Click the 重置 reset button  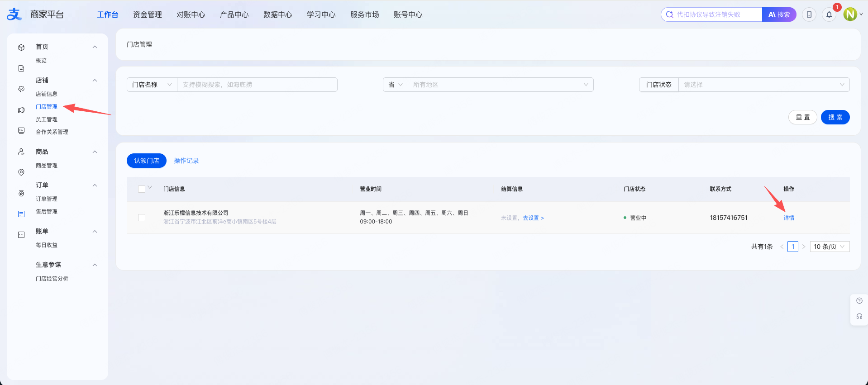[x=803, y=117]
